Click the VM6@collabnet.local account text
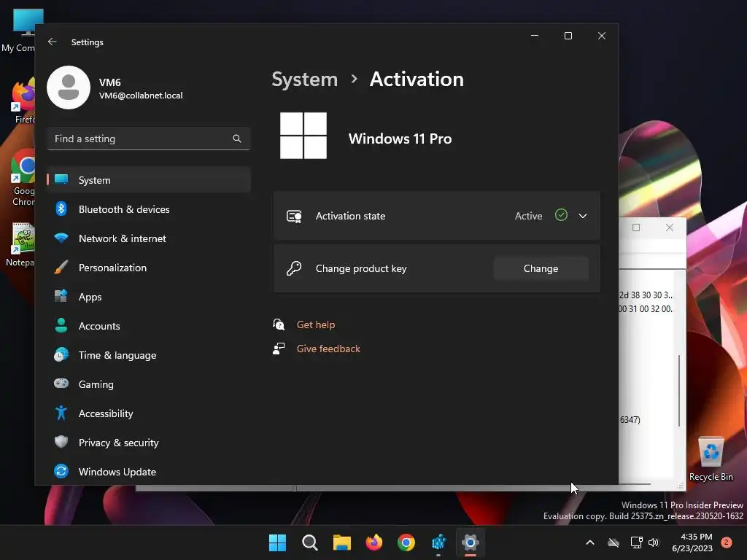Viewport: 747px width, 560px height. pyautogui.click(x=141, y=96)
